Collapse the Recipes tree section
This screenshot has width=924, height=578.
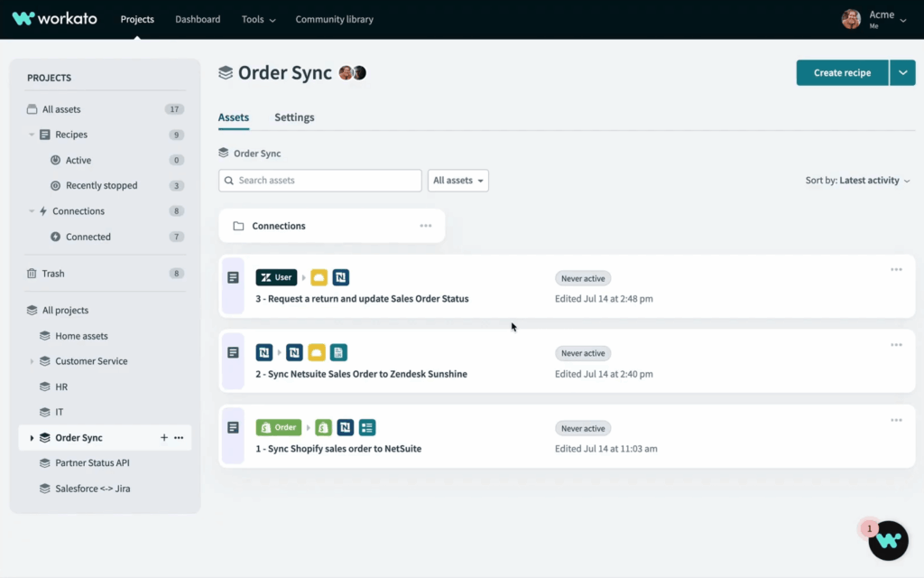[32, 135]
